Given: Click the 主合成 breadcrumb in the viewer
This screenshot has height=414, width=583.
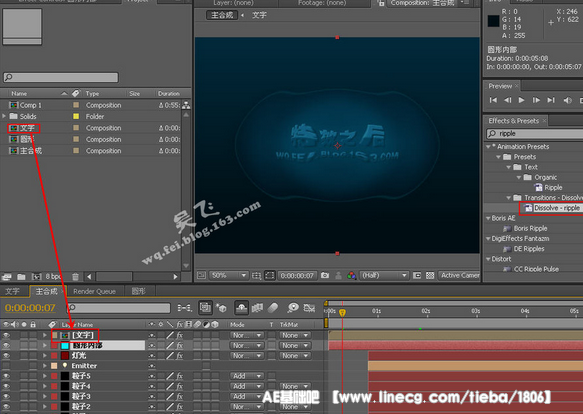Looking at the screenshot, I should (x=222, y=15).
